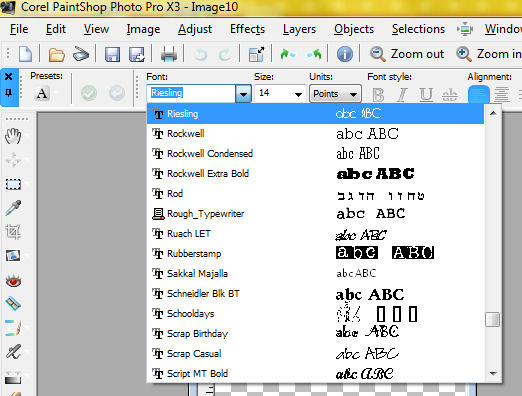Click the Resize image toolbar icon
This screenshot has width=522, height=396.
[256, 54]
